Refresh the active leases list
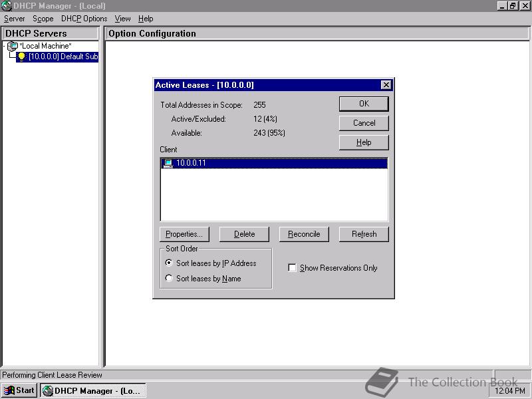 [x=364, y=234]
